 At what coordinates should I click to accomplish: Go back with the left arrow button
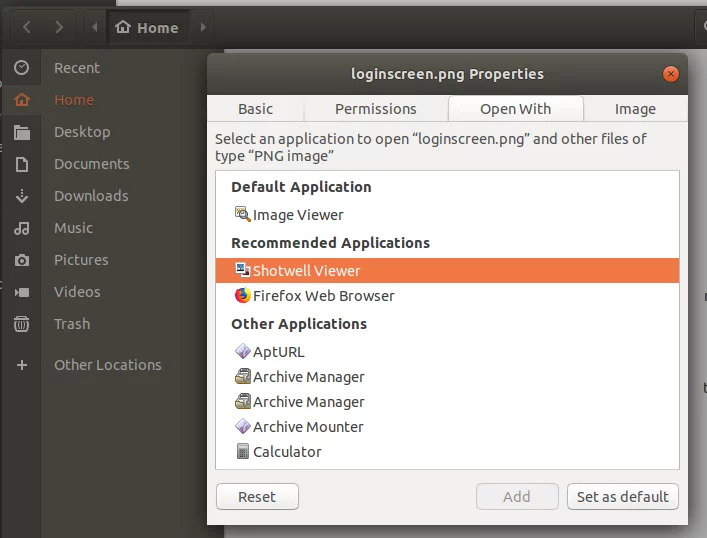pos(27,27)
